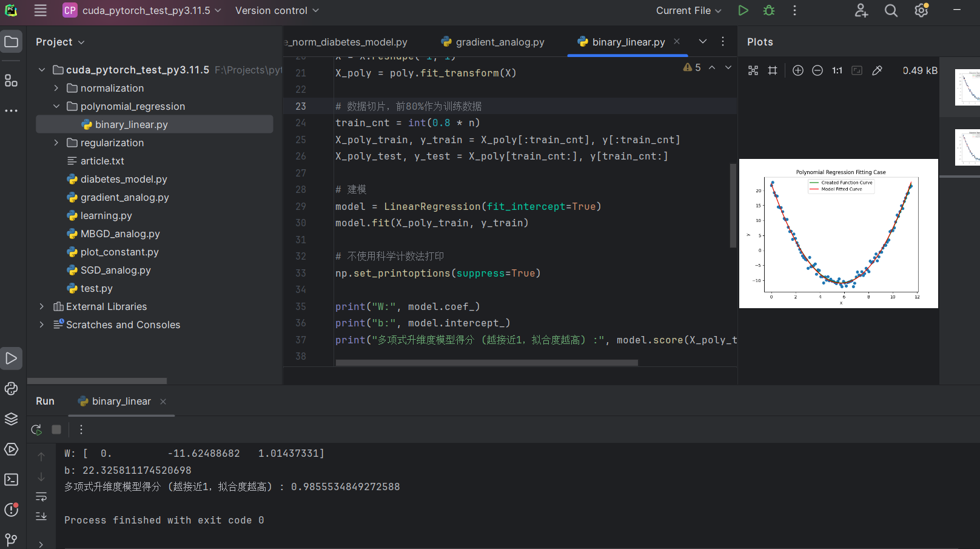
Task: Show hidden editor tabs dropdown chevron
Action: 703,41
